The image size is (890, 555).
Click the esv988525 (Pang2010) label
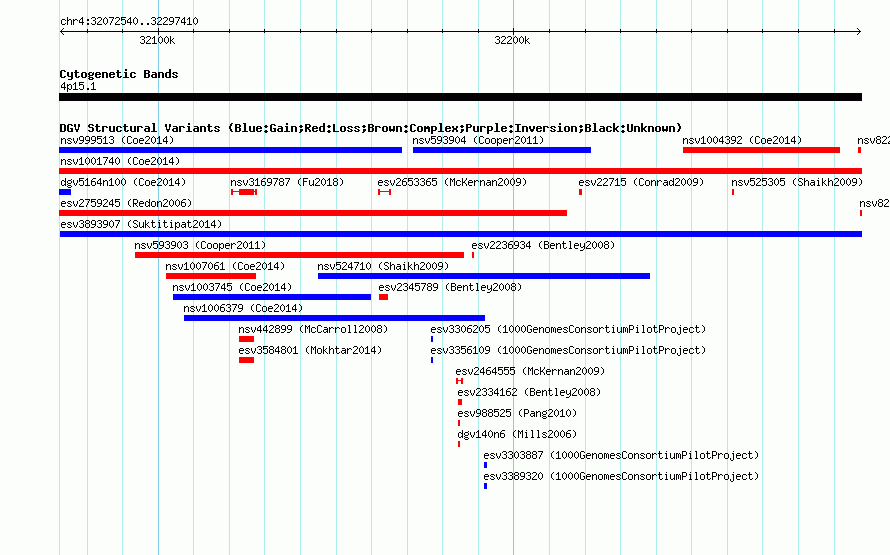517,413
